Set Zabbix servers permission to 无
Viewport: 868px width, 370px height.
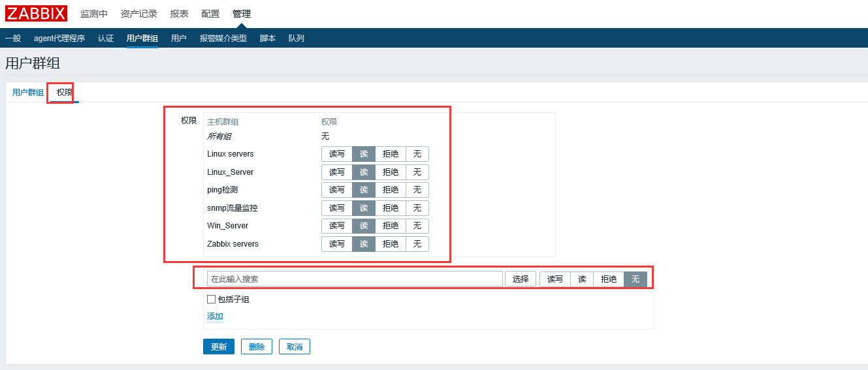coord(417,244)
